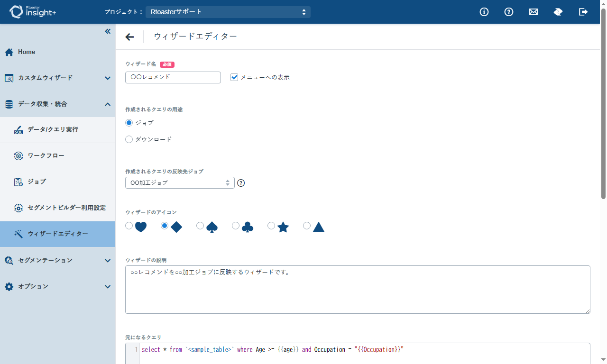Click the メニューへの表示 label
The width and height of the screenshot is (607, 364).
click(x=265, y=77)
